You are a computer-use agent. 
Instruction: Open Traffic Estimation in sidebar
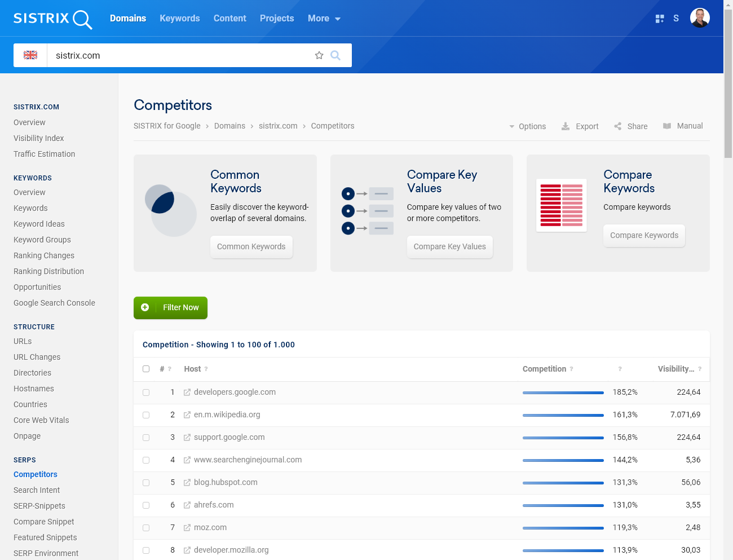pos(44,154)
